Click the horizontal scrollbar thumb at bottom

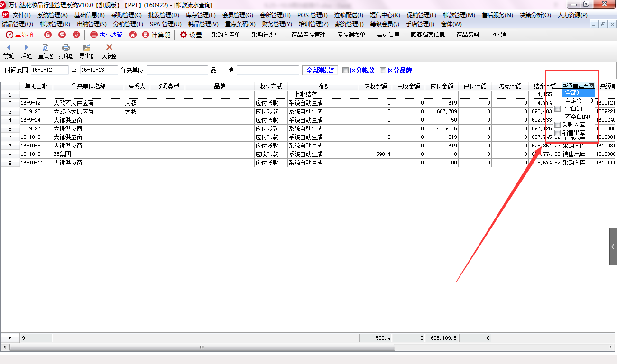coord(202,347)
